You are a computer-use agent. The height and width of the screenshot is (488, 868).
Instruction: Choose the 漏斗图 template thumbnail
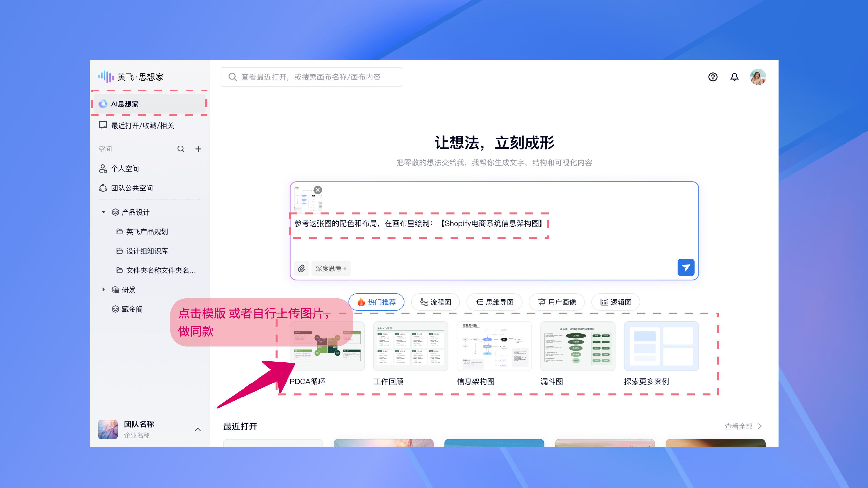(x=578, y=346)
